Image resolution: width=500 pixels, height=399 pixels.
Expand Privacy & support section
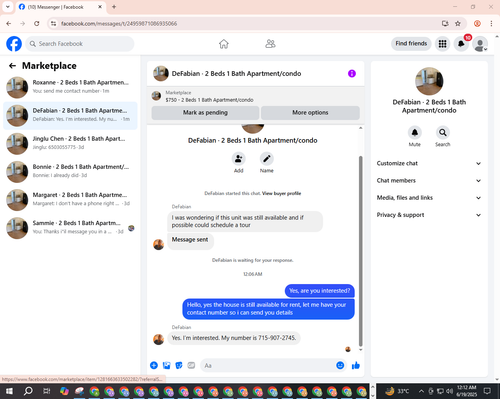(x=429, y=215)
